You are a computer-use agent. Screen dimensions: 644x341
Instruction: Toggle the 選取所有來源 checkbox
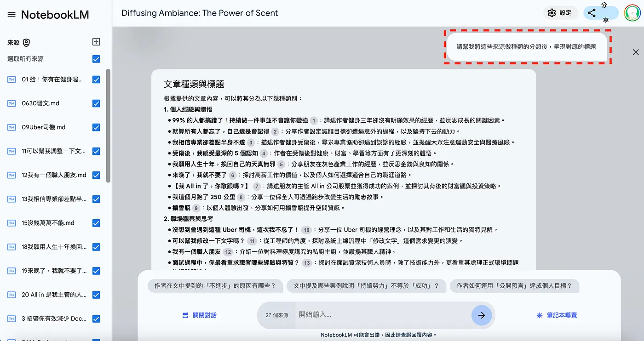pos(96,59)
